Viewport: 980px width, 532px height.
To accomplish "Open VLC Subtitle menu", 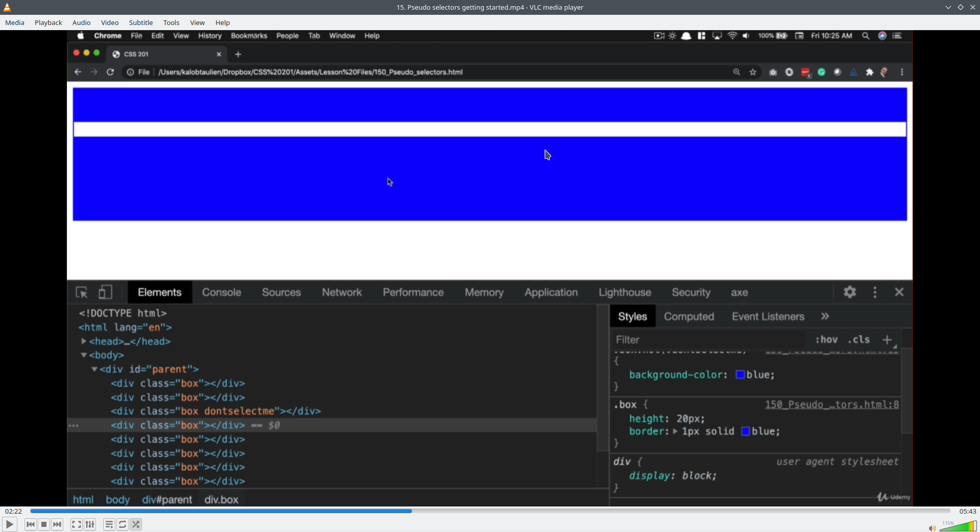I will (141, 22).
